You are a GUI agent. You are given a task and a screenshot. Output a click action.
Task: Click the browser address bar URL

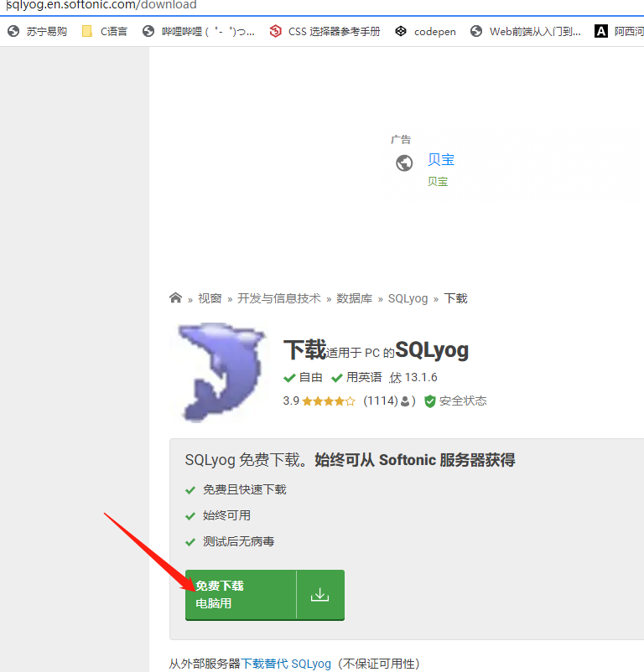point(101,5)
